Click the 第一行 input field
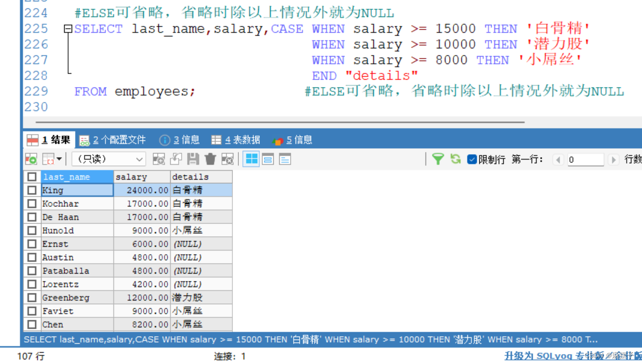 (x=586, y=160)
